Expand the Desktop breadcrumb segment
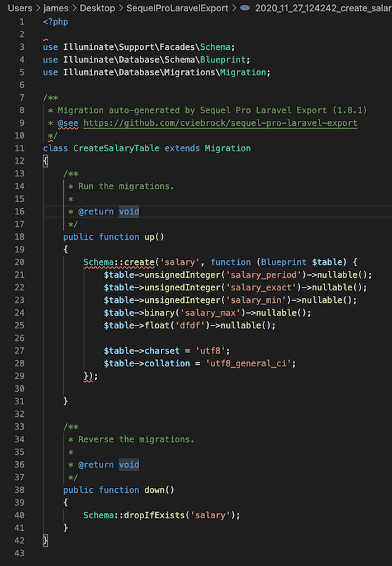This screenshot has height=566, width=392. [98, 8]
